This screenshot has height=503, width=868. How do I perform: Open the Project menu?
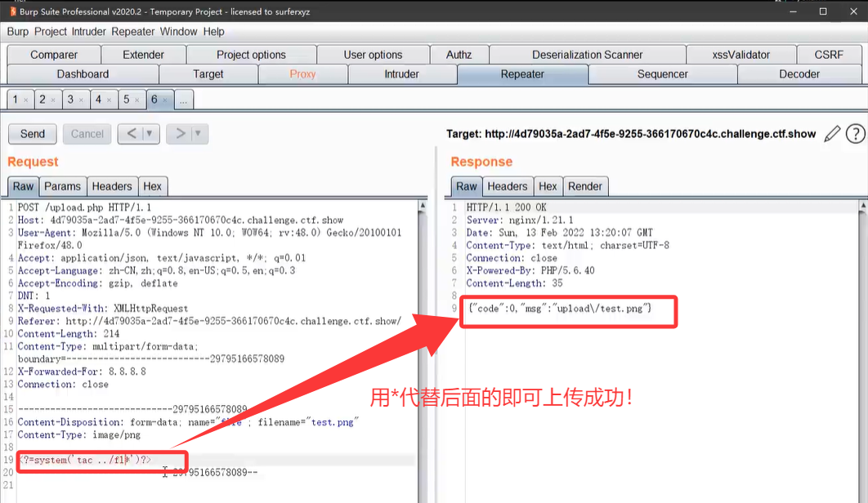(51, 32)
